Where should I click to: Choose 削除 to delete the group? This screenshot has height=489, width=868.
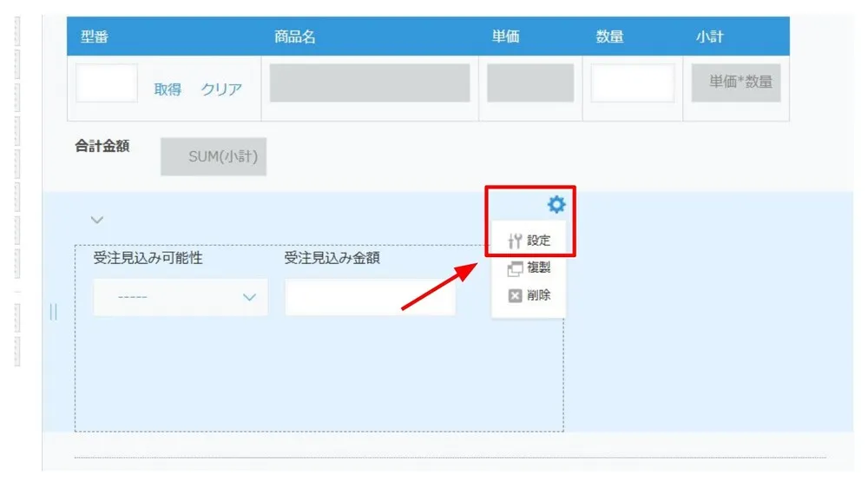click(529, 295)
